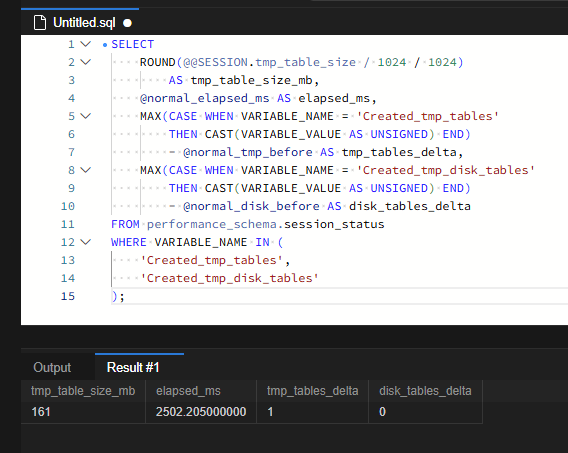Switch to the Output tab

click(52, 367)
